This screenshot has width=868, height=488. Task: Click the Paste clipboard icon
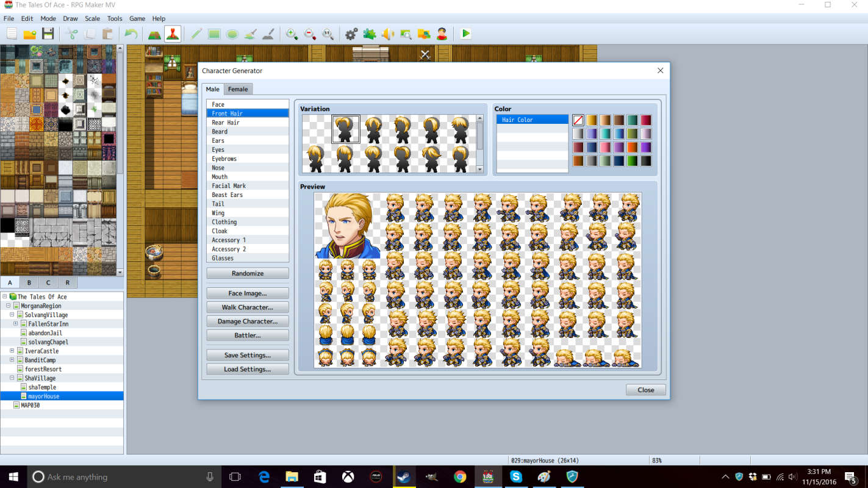pyautogui.click(x=107, y=34)
